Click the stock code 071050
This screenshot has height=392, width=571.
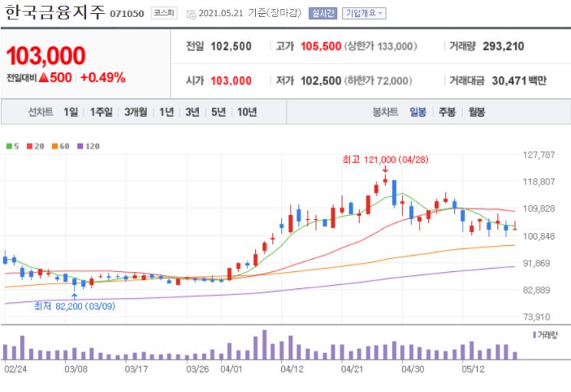click(127, 14)
